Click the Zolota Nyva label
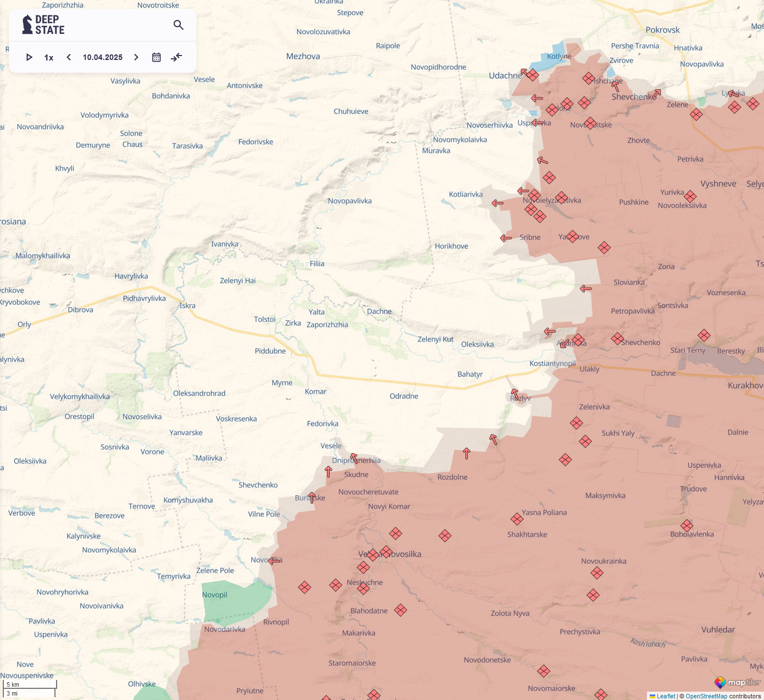Image resolution: width=764 pixels, height=700 pixels. point(510,613)
